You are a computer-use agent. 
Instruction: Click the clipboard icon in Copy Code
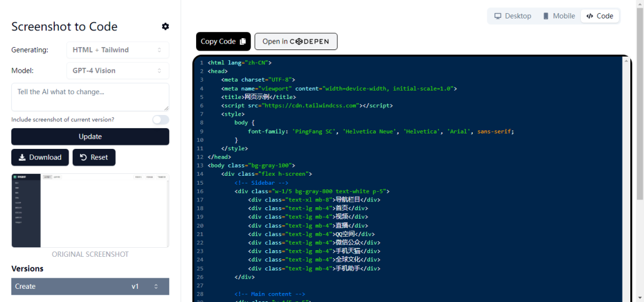(x=243, y=42)
